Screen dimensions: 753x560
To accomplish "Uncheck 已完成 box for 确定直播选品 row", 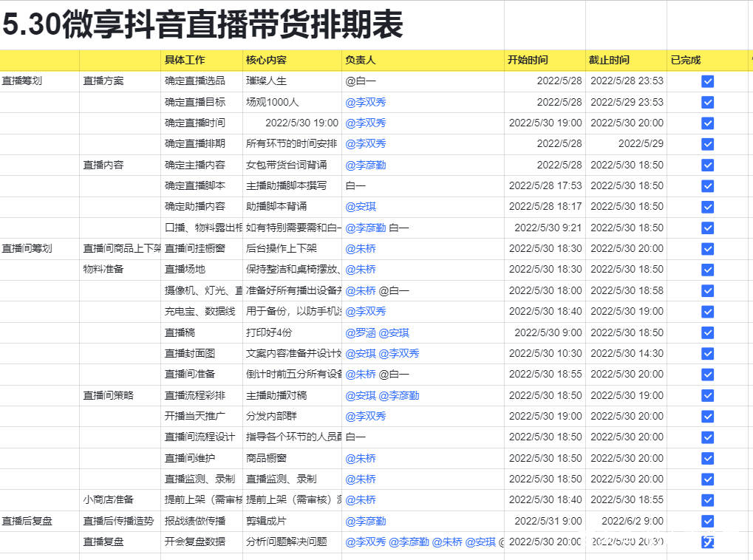I will [707, 81].
